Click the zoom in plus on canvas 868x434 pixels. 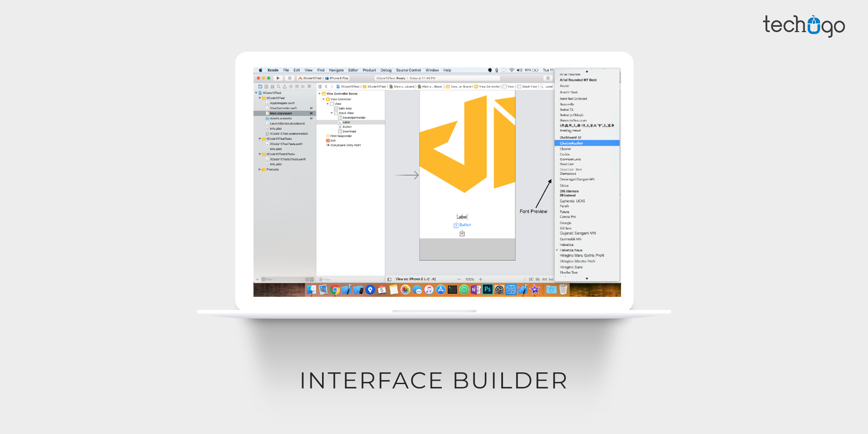pos(481,279)
